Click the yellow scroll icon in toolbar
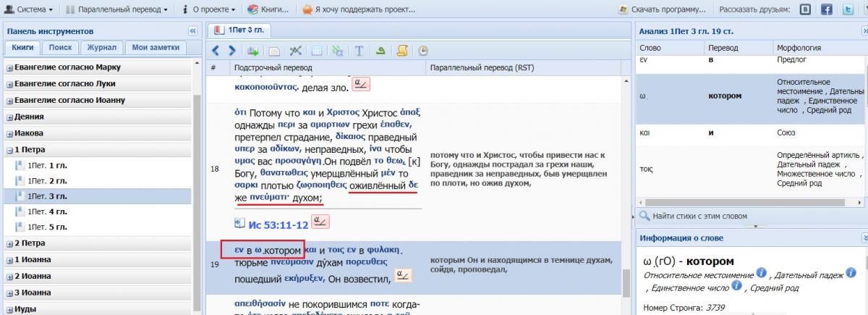 click(x=402, y=51)
